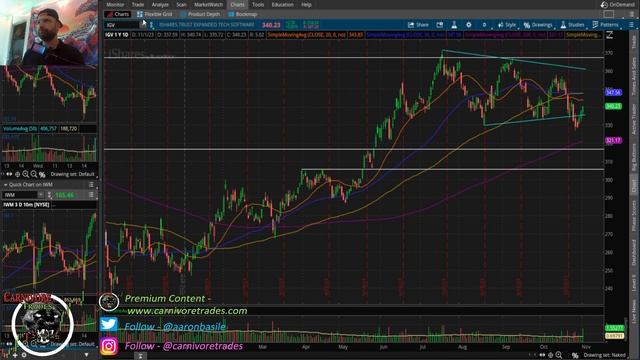Image resolution: width=640 pixels, height=360 pixels.
Task: Click the 347.56 price bubble on axis
Action: click(x=613, y=93)
